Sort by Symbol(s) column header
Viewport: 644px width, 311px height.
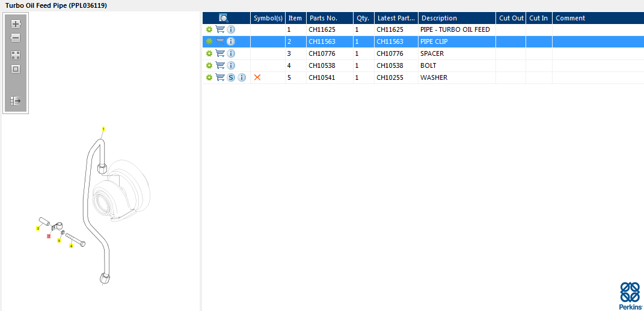click(x=268, y=18)
